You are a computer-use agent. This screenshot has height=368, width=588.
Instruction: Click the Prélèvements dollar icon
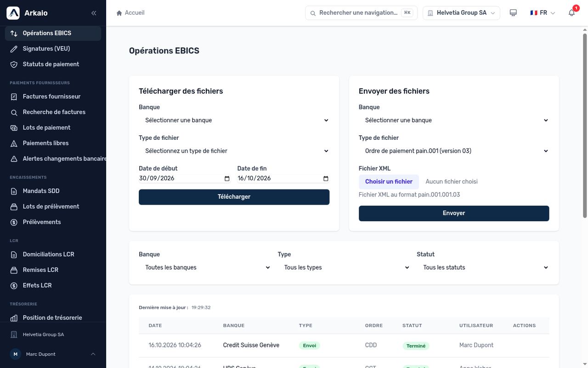tap(14, 222)
